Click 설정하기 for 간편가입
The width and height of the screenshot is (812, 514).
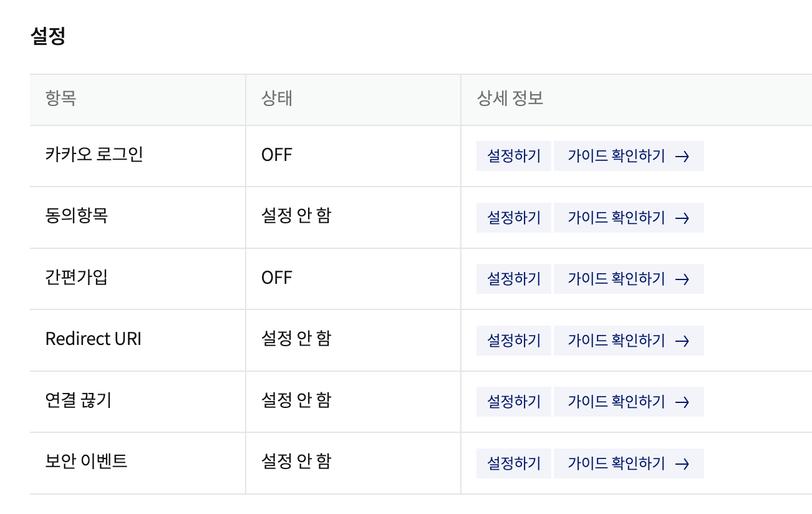[513, 279]
